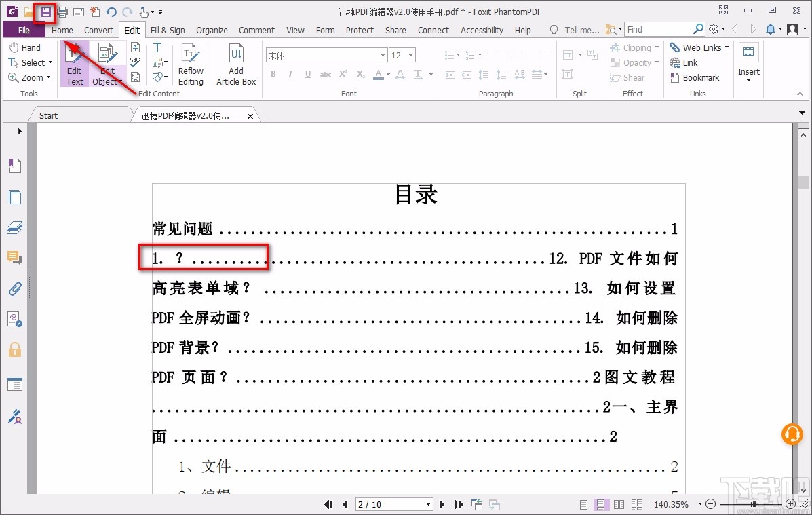This screenshot has height=515, width=812.
Task: Toggle italic formatting on selected text
Action: [x=290, y=74]
